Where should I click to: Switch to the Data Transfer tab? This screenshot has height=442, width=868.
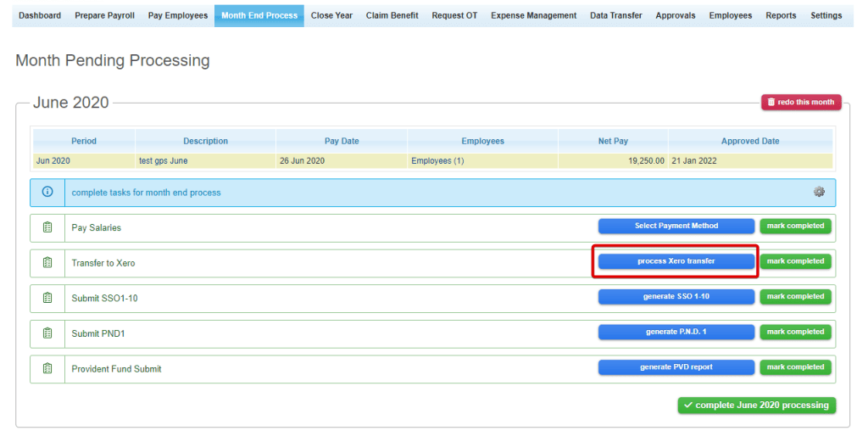615,15
